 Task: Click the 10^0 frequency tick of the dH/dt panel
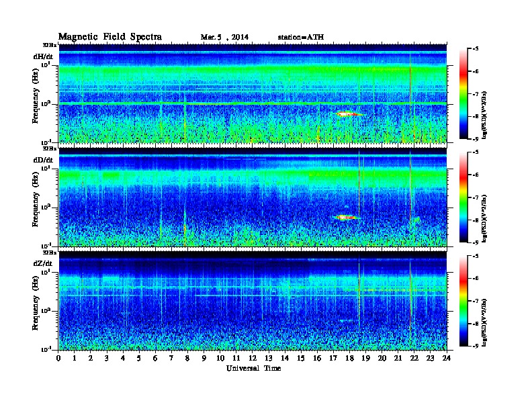pyautogui.click(x=46, y=104)
